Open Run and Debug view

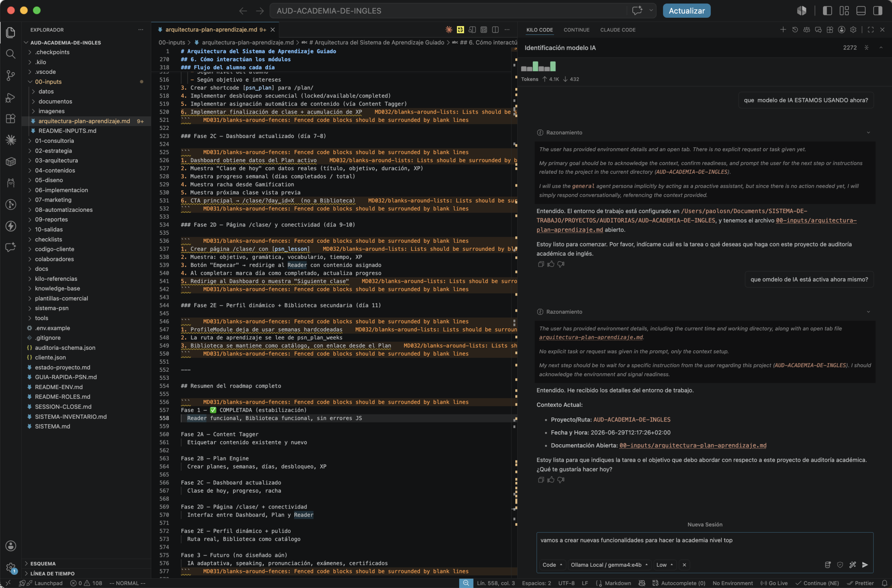10,98
